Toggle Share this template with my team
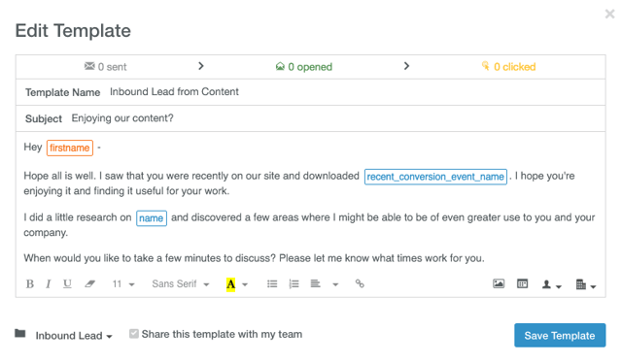This screenshot has height=364, width=622. click(134, 334)
